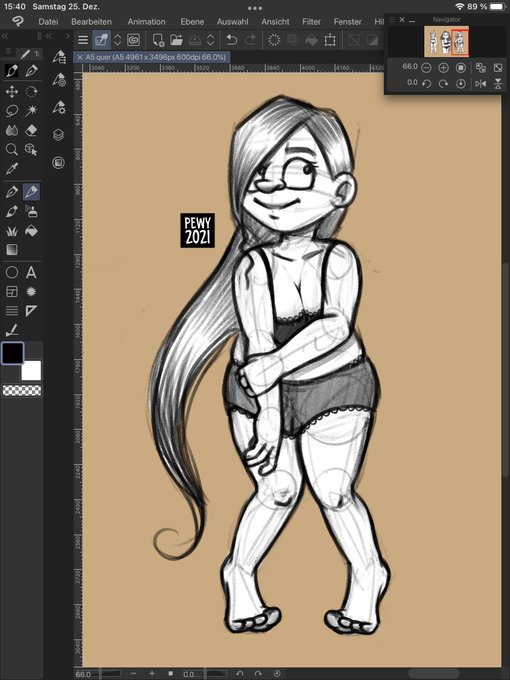Open the Clip Studio logo menu
This screenshot has height=680, width=510.
point(17,21)
